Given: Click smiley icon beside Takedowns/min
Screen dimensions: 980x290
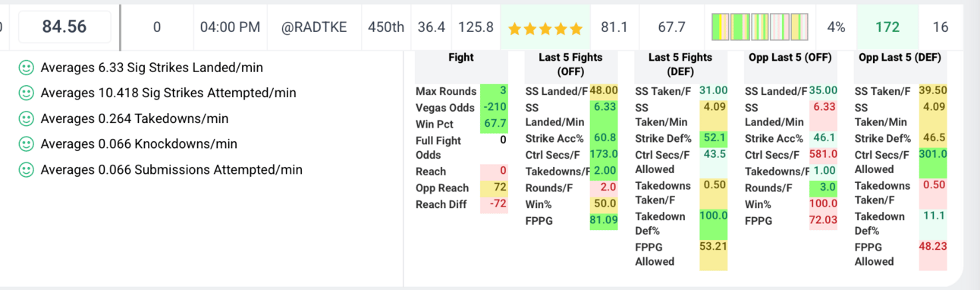Looking at the screenshot, I should (26, 118).
